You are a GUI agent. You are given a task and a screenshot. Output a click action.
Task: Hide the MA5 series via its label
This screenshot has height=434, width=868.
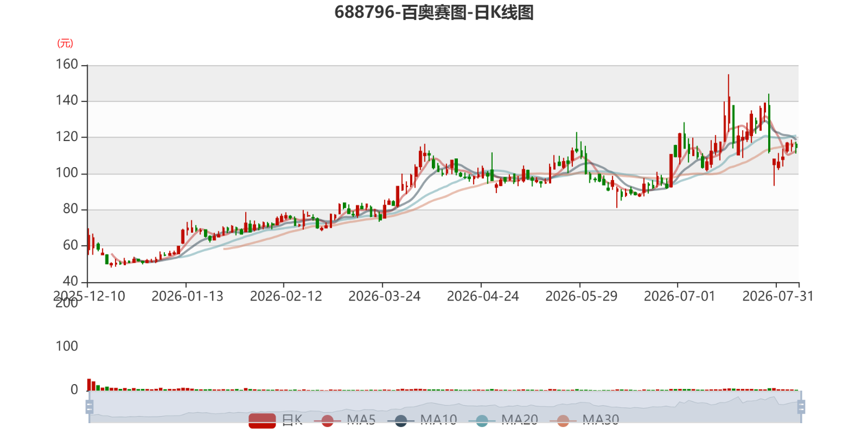pyautogui.click(x=361, y=420)
